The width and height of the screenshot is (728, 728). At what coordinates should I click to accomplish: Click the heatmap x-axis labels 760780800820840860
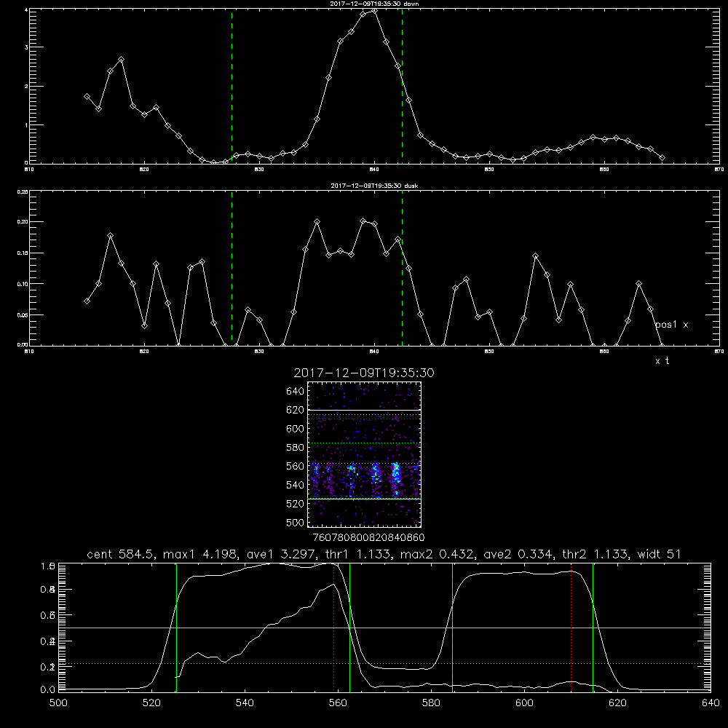click(x=368, y=537)
